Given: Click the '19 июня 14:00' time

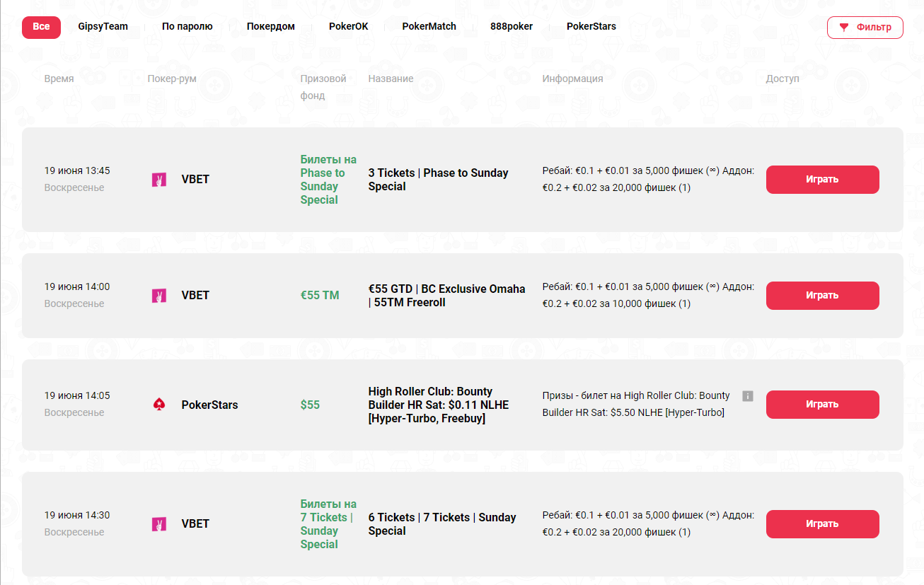Looking at the screenshot, I should pos(77,287).
